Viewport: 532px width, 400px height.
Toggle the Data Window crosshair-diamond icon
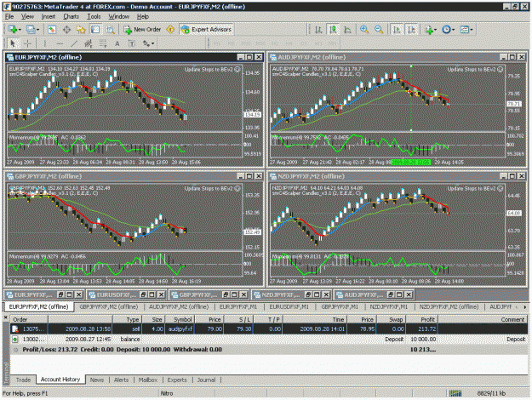66,30
